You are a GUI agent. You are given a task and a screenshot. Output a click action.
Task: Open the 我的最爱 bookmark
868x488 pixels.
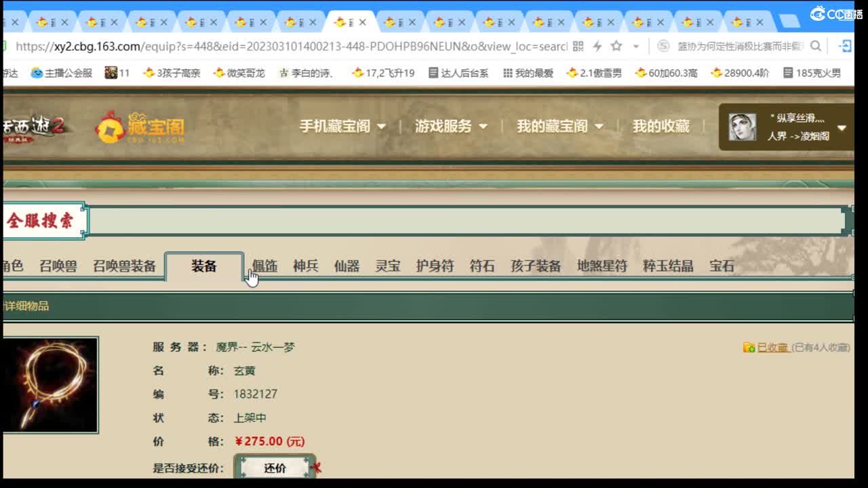528,73
